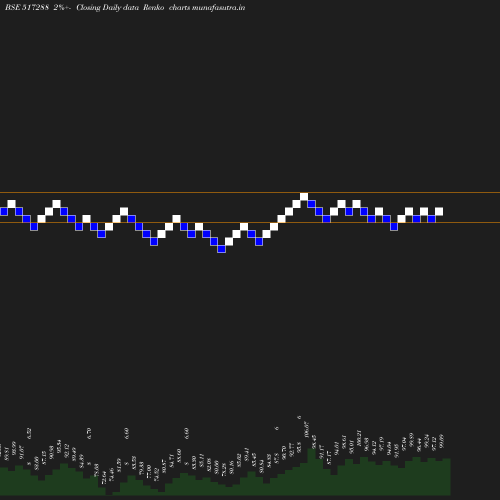Click the 'BSE 517288' symbol text in title
The width and height of the screenshot is (500, 500).
coord(27,7)
